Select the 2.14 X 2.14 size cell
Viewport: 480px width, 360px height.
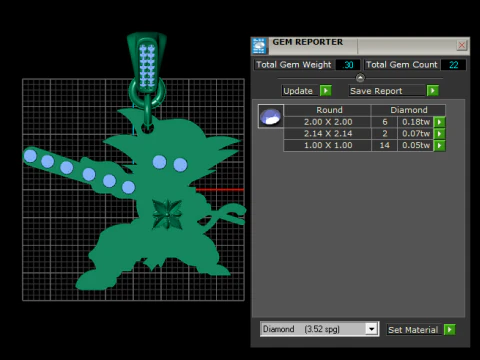(328, 134)
